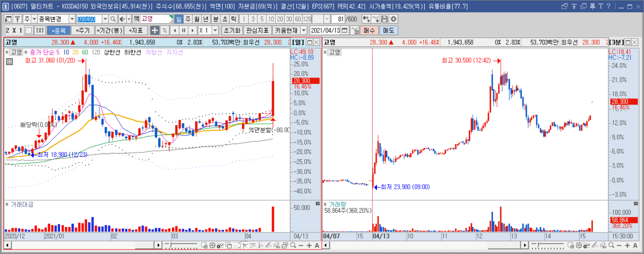The height and width of the screenshot is (254, 644).
Task: Select the 년 (yearly) period button
Action: (206, 19)
